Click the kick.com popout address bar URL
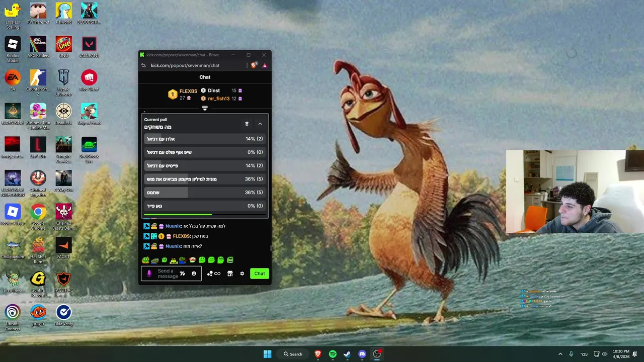Screen dimensions: 644x362 point(185,65)
